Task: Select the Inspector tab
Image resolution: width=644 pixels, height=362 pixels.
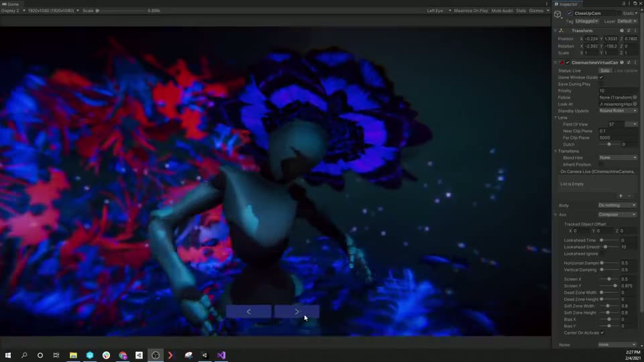Action: [568, 4]
